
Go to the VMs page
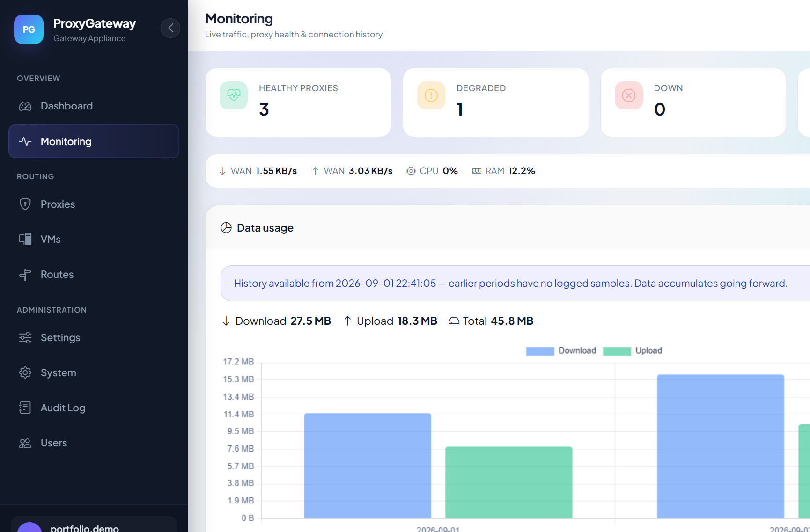click(x=94, y=240)
